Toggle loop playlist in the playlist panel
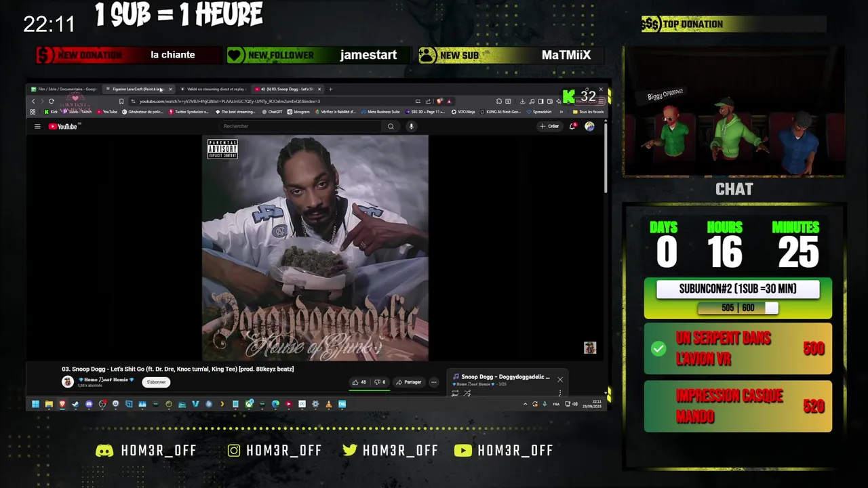This screenshot has height=488, width=868. (455, 393)
